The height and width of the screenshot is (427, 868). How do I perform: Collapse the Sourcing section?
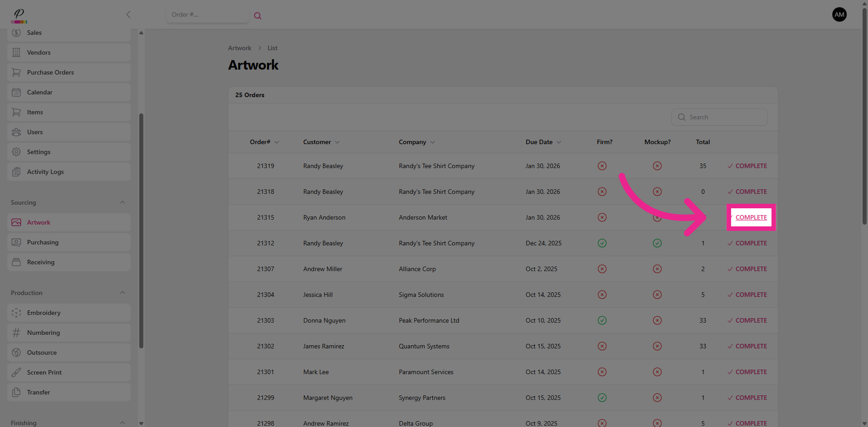tap(122, 202)
